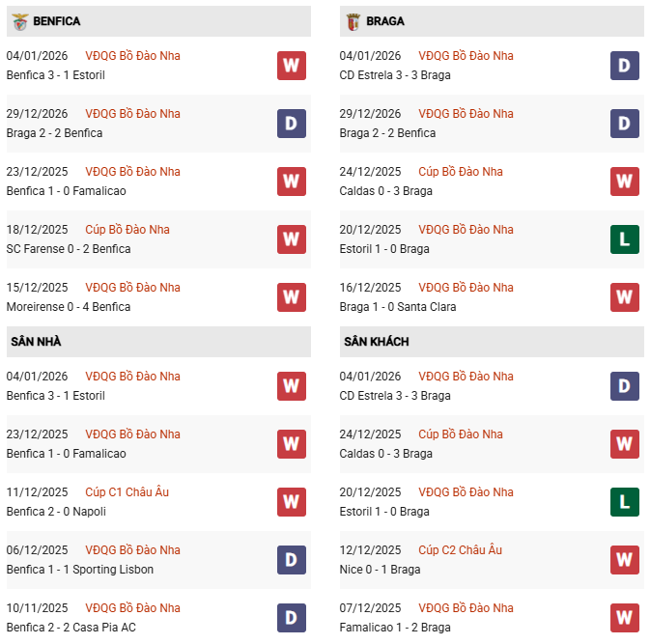This screenshot has width=650, height=644.
Task: Click win badge for Braga 1 - 0 Santa Clara
Action: (625, 297)
